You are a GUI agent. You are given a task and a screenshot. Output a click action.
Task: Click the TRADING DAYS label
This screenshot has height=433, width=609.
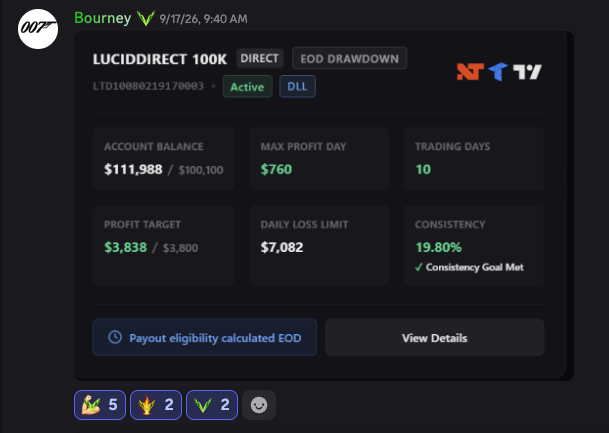(452, 146)
